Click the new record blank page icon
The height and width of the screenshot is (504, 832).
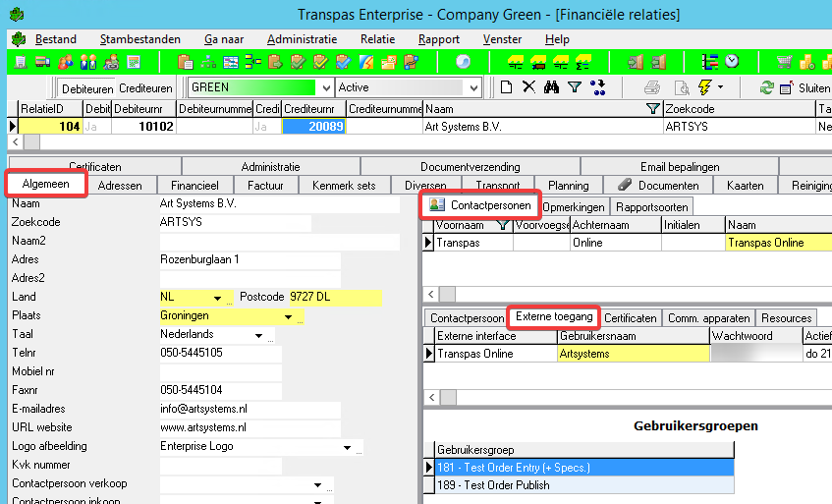507,87
